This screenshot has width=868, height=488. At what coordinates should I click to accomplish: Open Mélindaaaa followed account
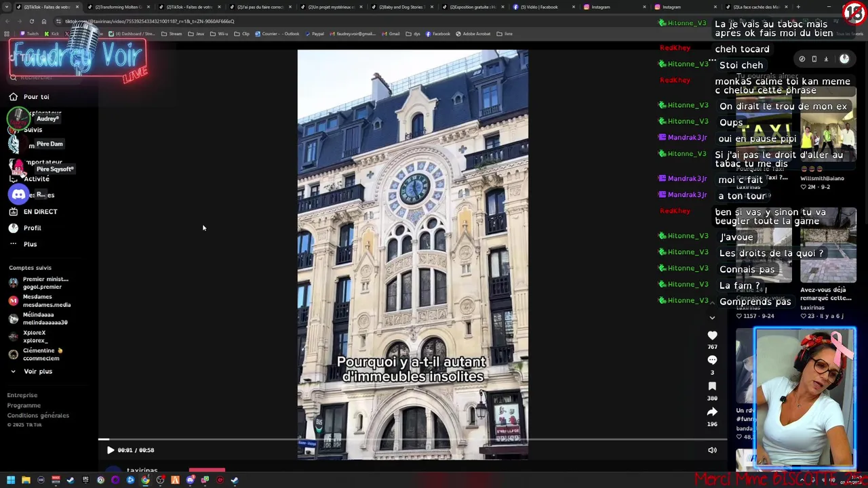click(39, 319)
